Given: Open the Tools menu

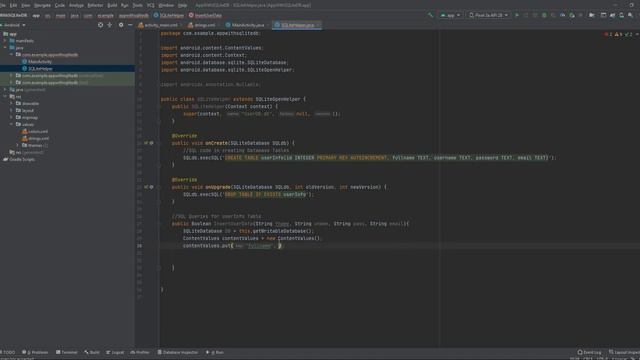Looking at the screenshot, I should 138,5.
